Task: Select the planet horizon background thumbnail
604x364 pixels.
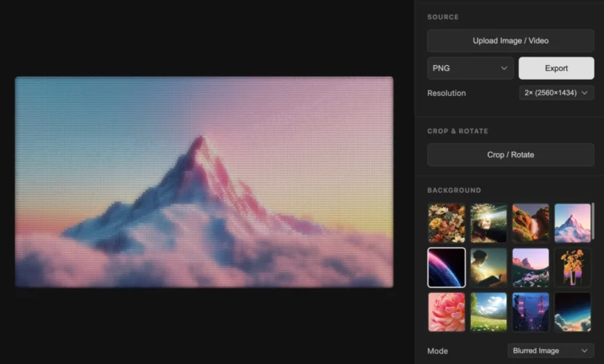Action: 447,267
